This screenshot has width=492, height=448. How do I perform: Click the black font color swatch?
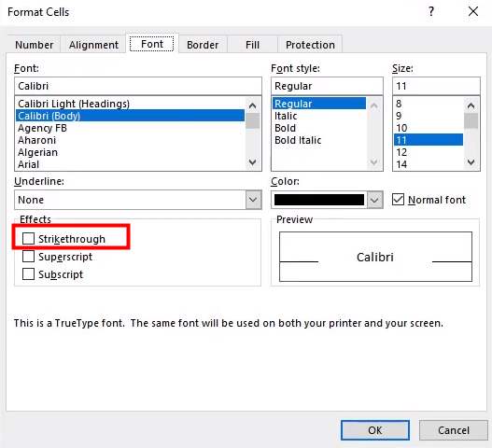[319, 200]
